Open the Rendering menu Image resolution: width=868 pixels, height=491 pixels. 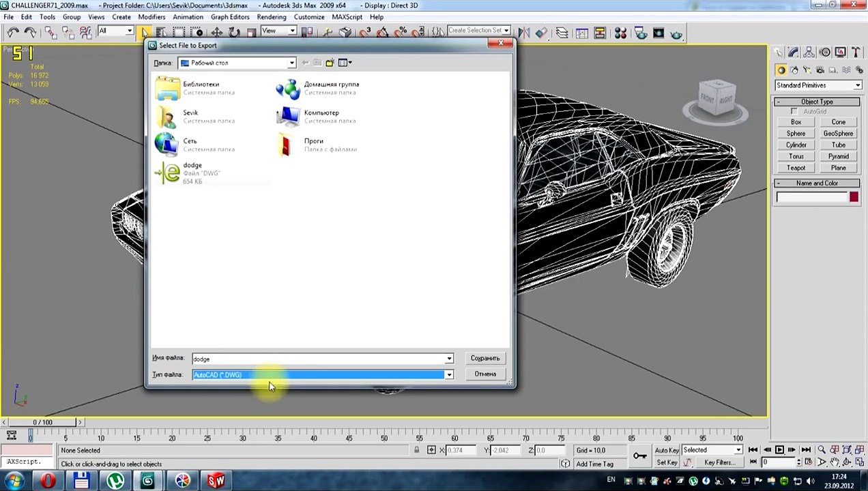272,17
